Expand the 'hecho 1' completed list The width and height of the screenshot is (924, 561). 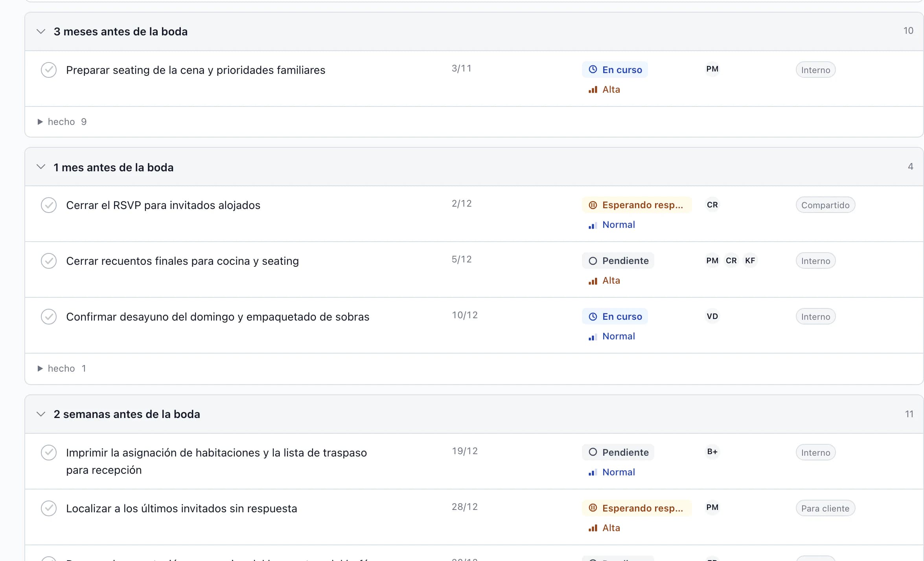tap(62, 368)
